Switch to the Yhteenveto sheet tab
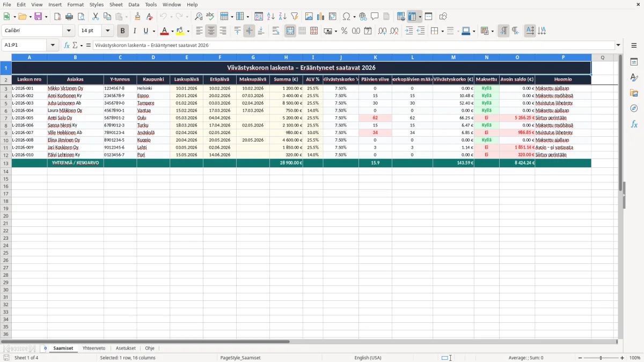This screenshot has height=362, width=644. tap(94, 348)
